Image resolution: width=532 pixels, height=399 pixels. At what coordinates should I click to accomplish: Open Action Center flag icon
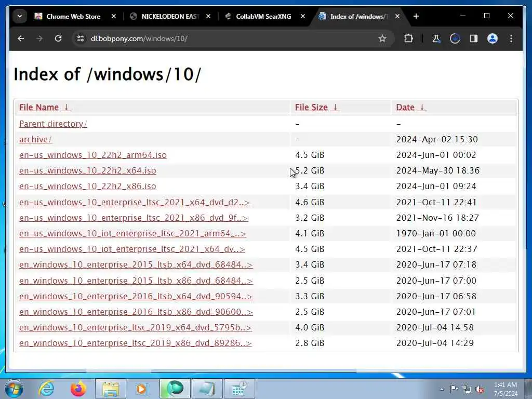454,389
